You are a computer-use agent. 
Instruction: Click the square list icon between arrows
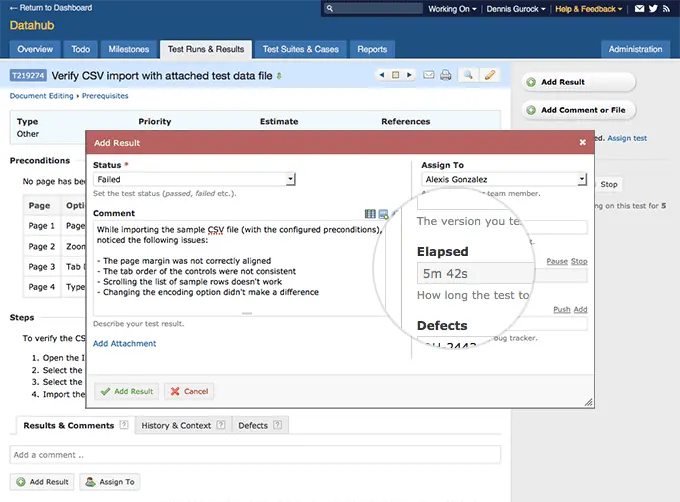coord(396,75)
